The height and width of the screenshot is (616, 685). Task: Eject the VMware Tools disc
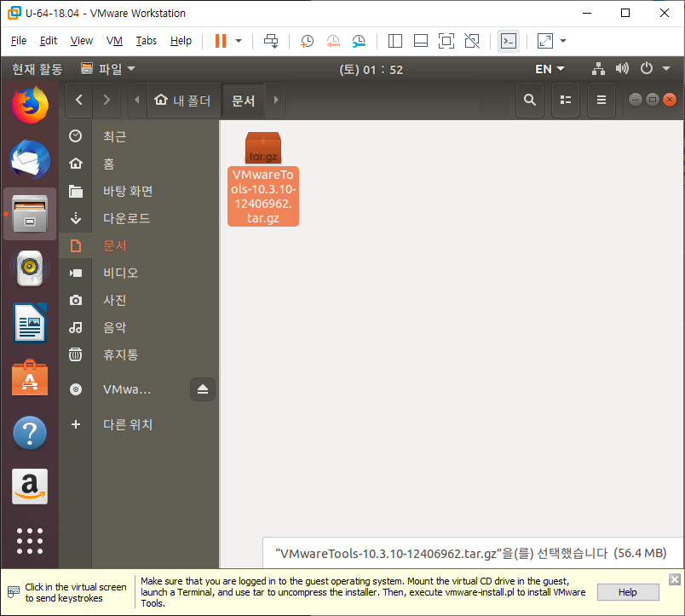click(x=203, y=389)
